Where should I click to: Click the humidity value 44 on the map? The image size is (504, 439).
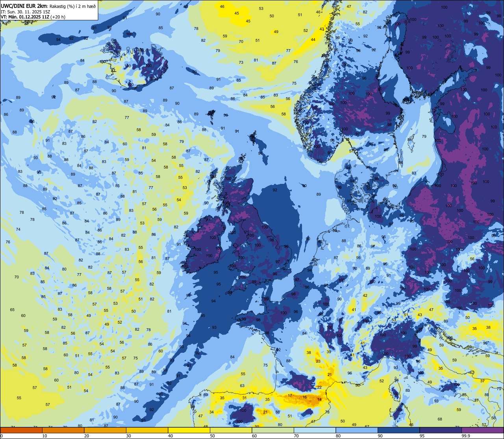313,39
